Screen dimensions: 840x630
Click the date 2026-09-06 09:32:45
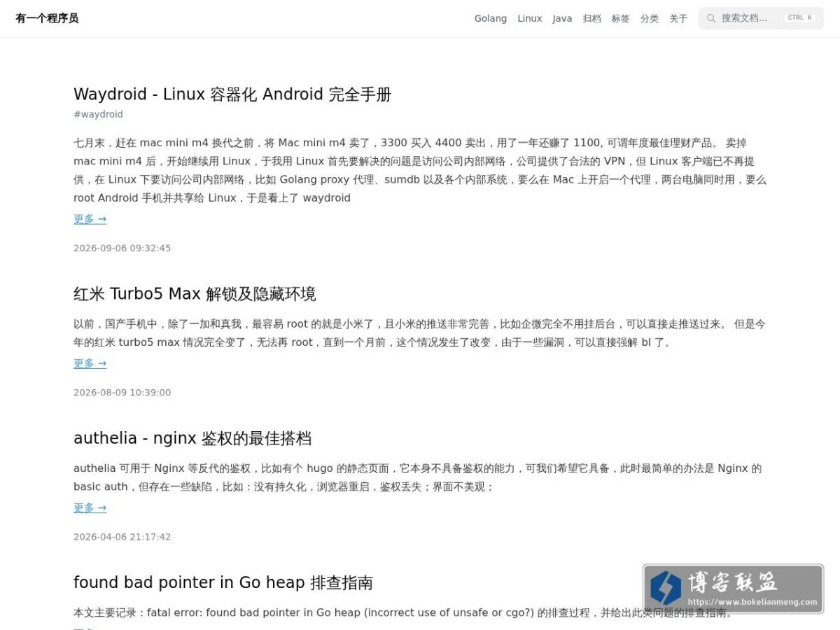coord(122,248)
